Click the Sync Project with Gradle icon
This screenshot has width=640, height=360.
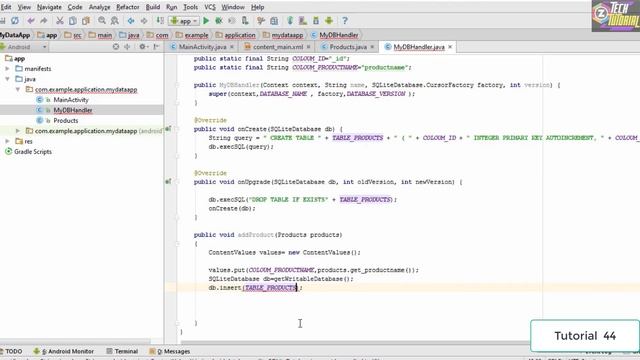coord(290,20)
